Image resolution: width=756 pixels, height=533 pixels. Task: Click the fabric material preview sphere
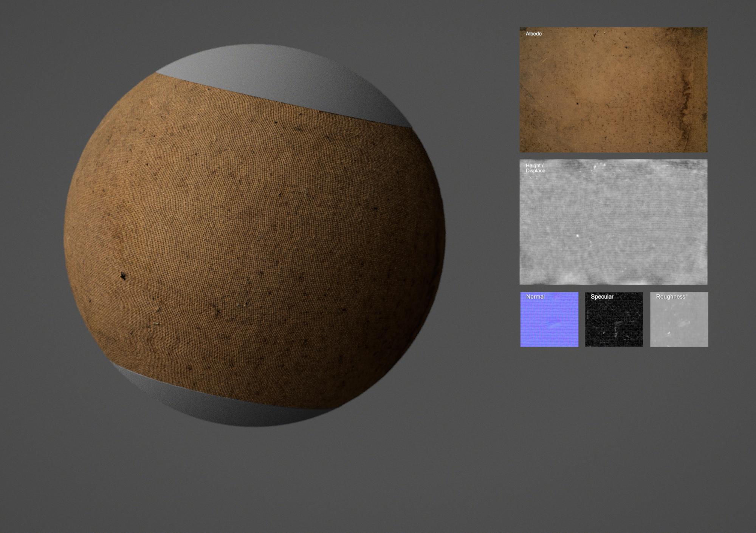pyautogui.click(x=254, y=236)
